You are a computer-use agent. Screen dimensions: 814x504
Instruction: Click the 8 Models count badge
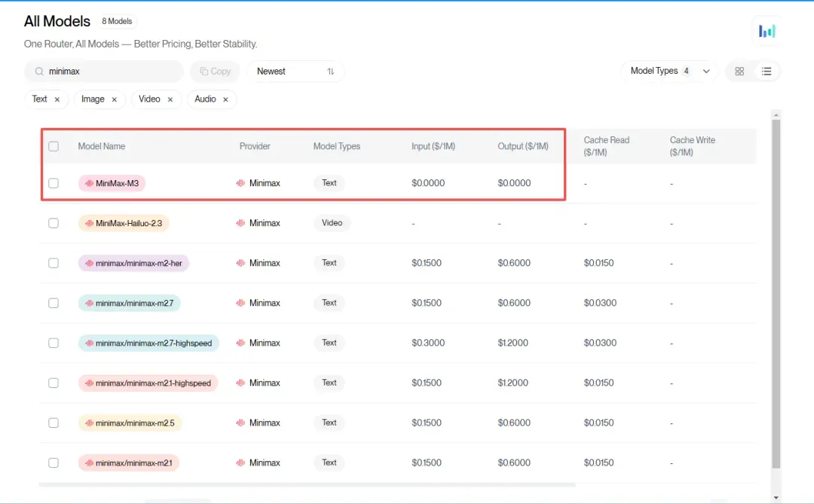(x=117, y=21)
